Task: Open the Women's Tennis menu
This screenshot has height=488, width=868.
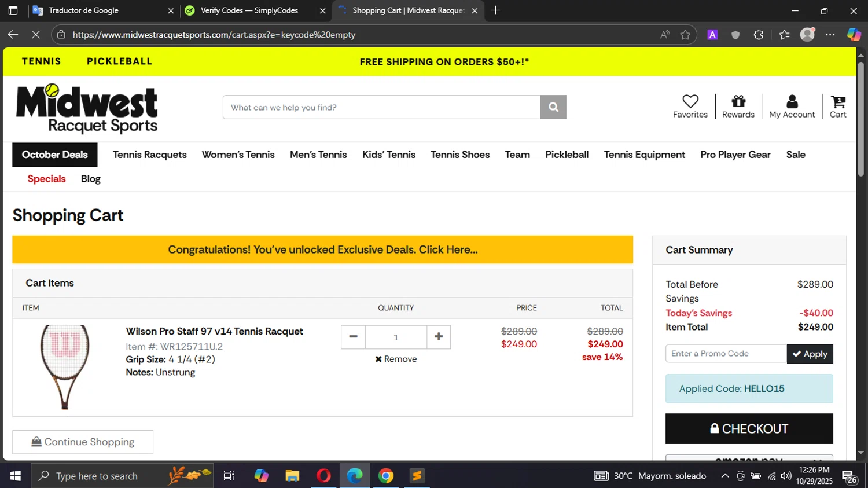Action: pos(238,155)
